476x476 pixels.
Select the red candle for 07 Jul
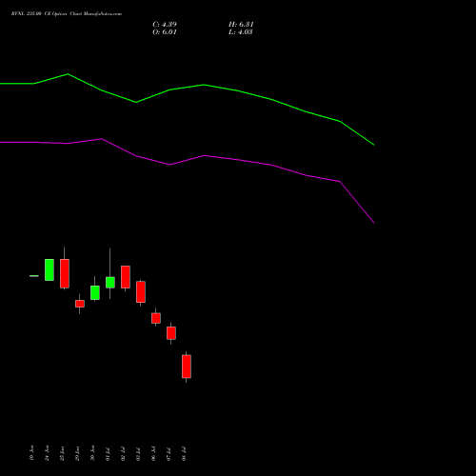point(171,333)
